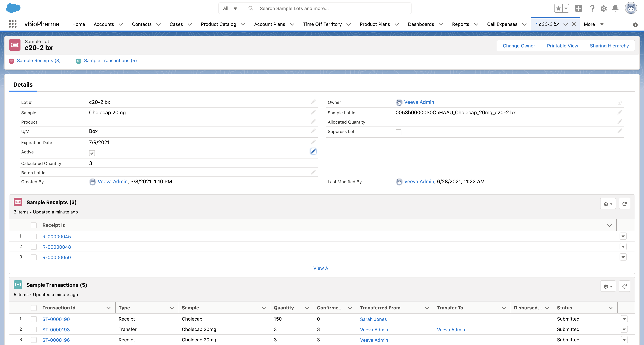The height and width of the screenshot is (345, 644).
Task: Edit the Active field pencil icon
Action: click(x=313, y=151)
